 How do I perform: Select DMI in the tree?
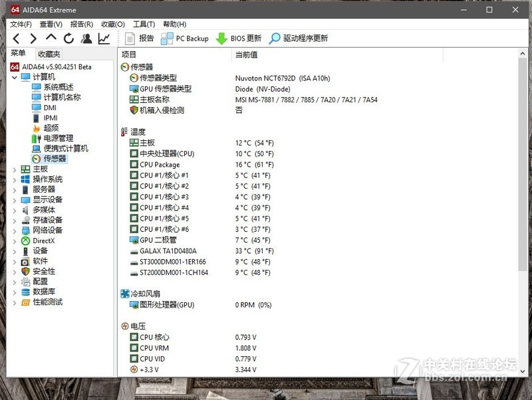click(44, 108)
